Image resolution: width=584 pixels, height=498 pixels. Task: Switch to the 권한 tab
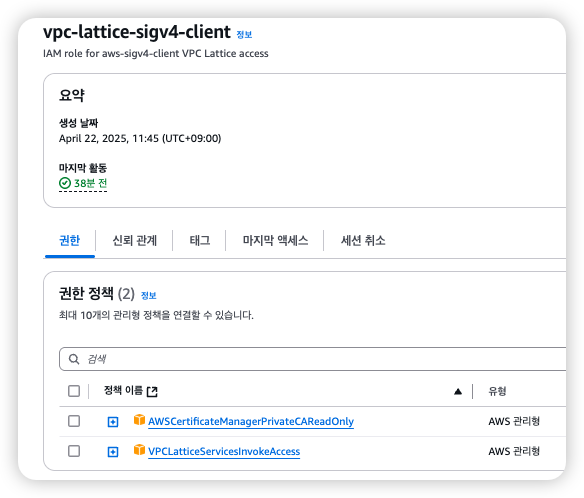pos(70,240)
